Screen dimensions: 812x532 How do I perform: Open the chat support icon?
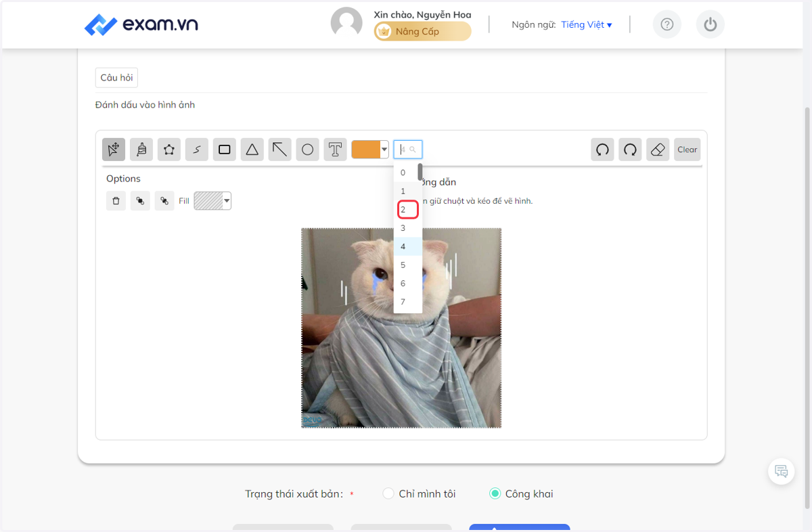[782, 471]
